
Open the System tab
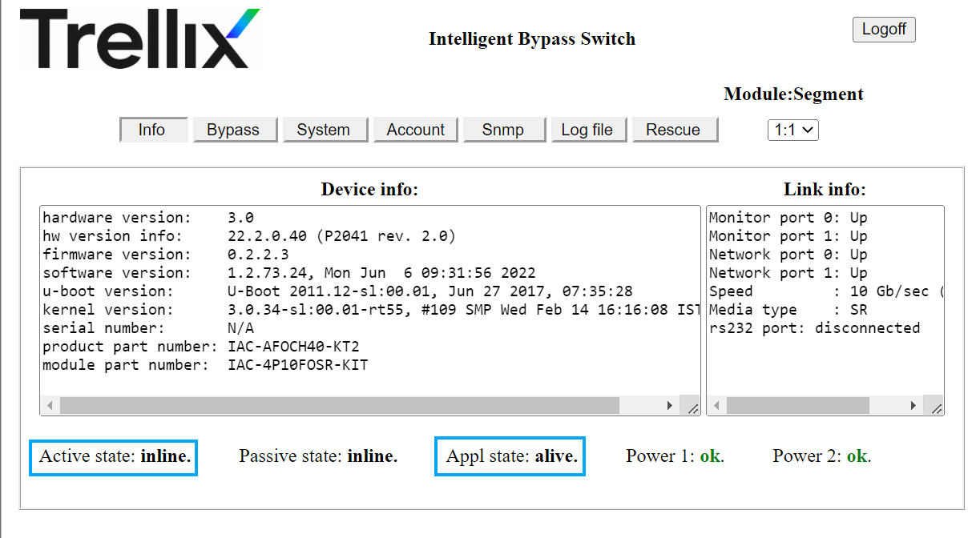tap(325, 130)
